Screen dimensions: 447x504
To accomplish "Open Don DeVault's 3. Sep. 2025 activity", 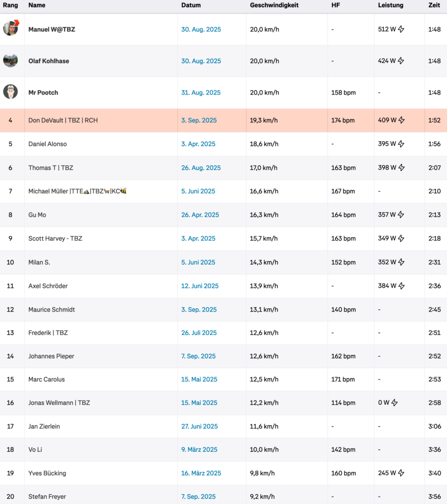I will coord(199,120).
